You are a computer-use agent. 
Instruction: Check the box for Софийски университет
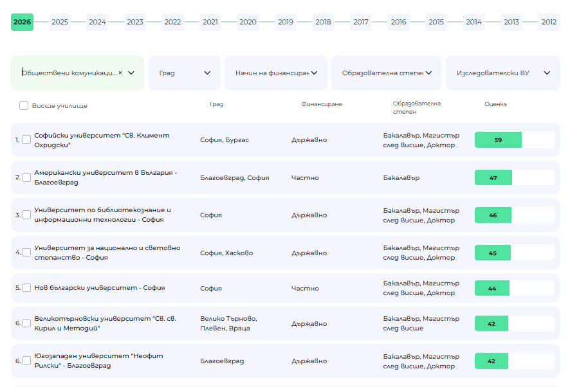tap(26, 139)
